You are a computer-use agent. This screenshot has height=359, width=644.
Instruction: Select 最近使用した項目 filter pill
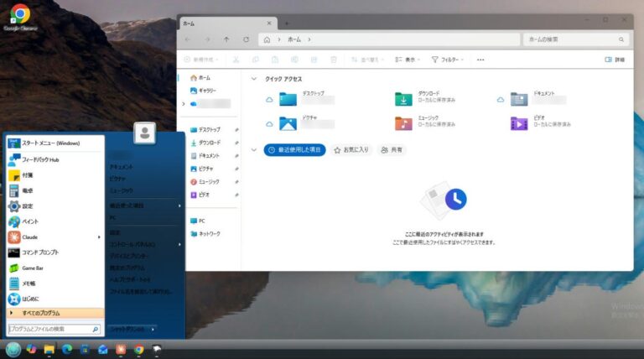(x=294, y=150)
